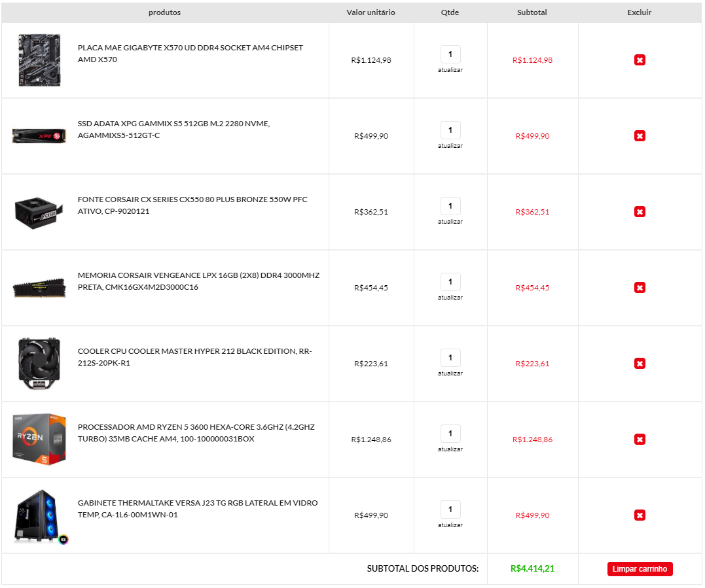Select the red subtotal R$1.248,86

click(x=532, y=440)
